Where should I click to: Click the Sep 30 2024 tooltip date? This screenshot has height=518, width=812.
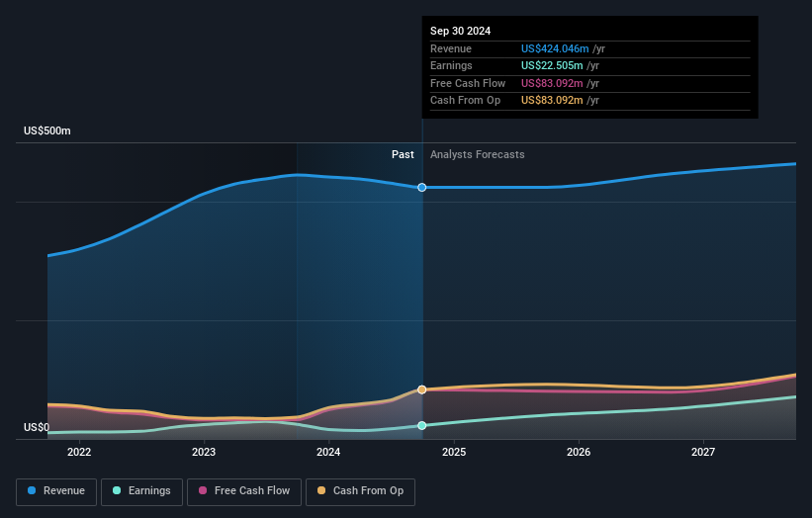click(460, 31)
